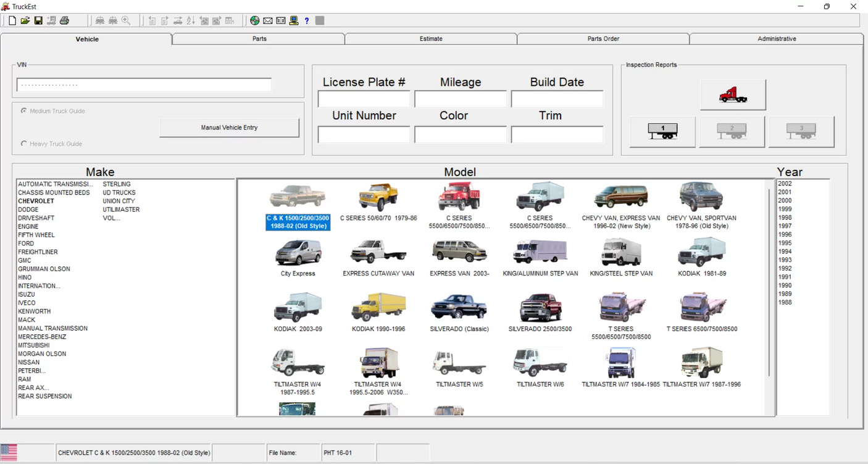Click the save diskette toolbar icon
The image size is (868, 464).
(38, 20)
